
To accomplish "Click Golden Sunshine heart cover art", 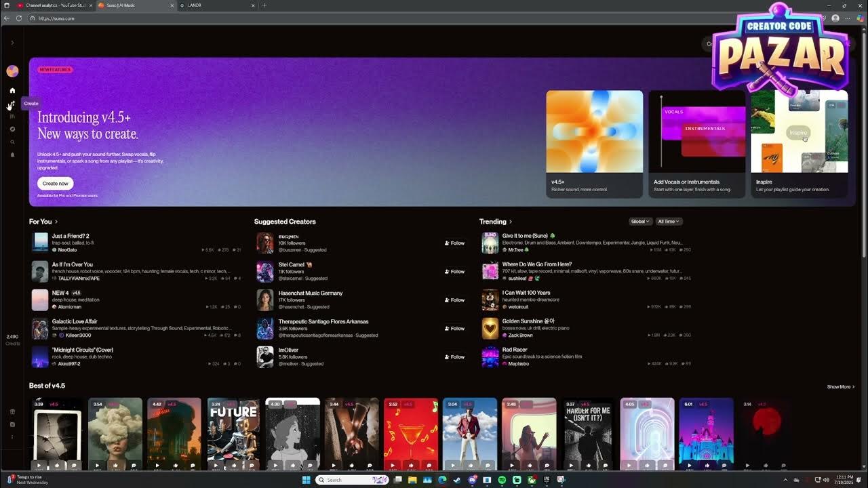I will [x=490, y=328].
